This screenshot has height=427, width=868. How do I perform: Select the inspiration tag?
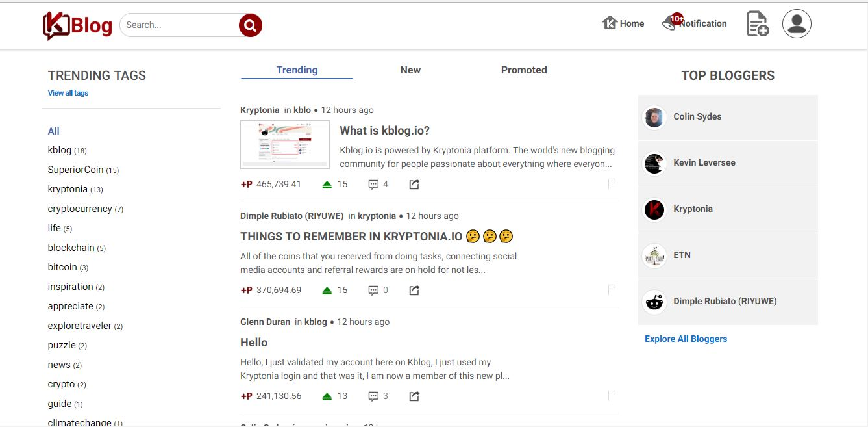76,287
